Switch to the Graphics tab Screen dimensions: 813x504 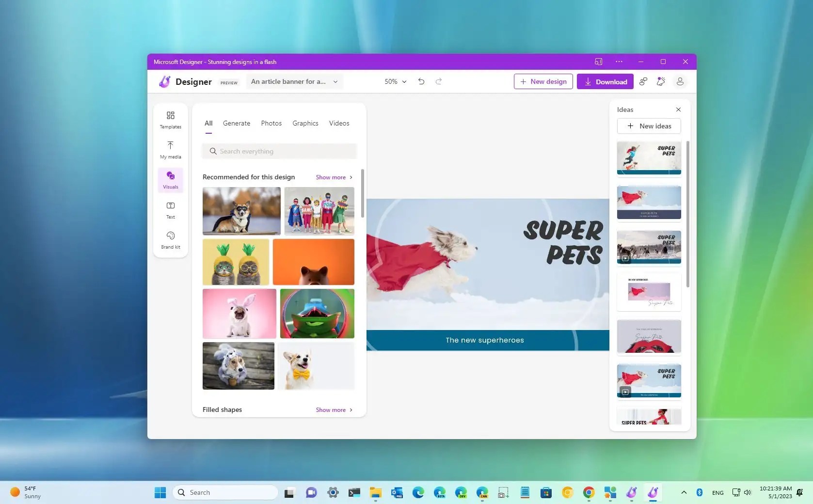[x=305, y=123]
